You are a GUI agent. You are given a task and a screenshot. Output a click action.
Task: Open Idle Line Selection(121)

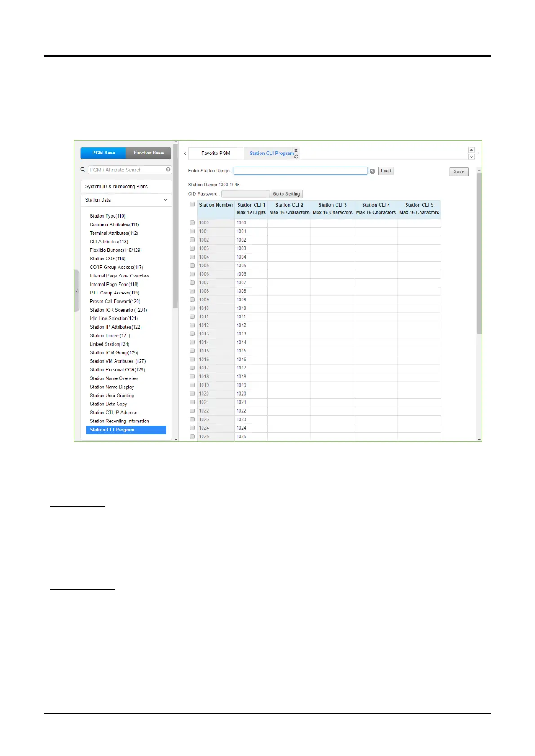pyautogui.click(x=114, y=318)
